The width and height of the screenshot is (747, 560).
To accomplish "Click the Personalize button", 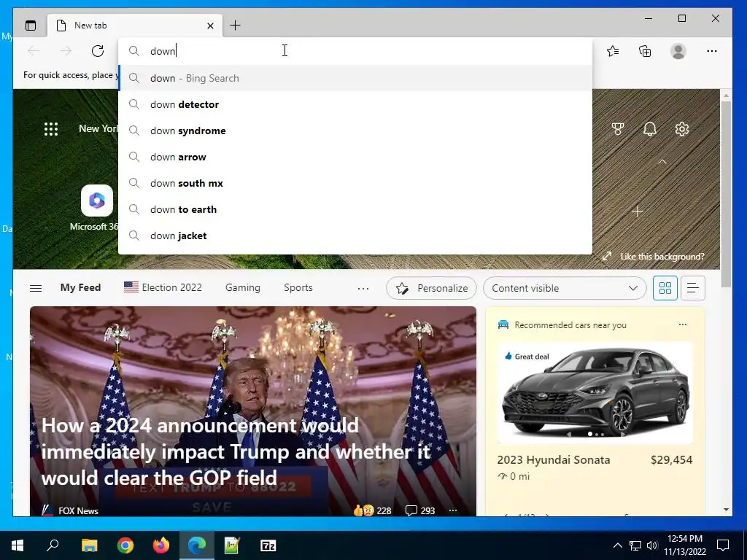I will coord(431,288).
